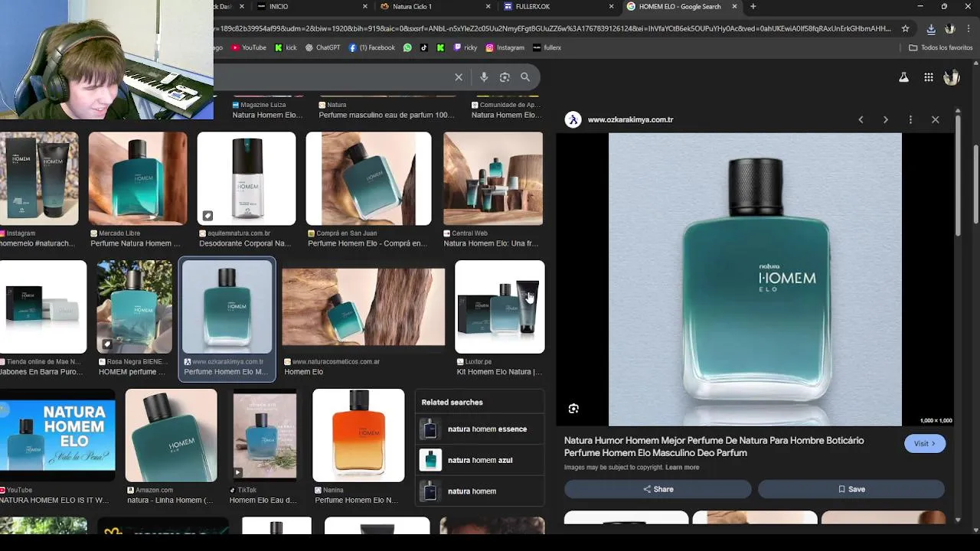Bookmark this page with the star icon
Image resolution: width=980 pixels, height=551 pixels.
coord(905,28)
